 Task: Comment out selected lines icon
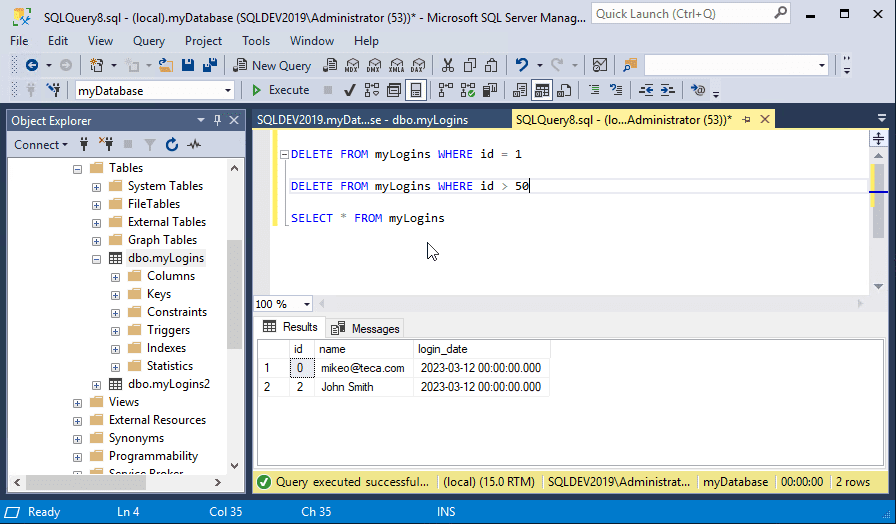(x=594, y=90)
